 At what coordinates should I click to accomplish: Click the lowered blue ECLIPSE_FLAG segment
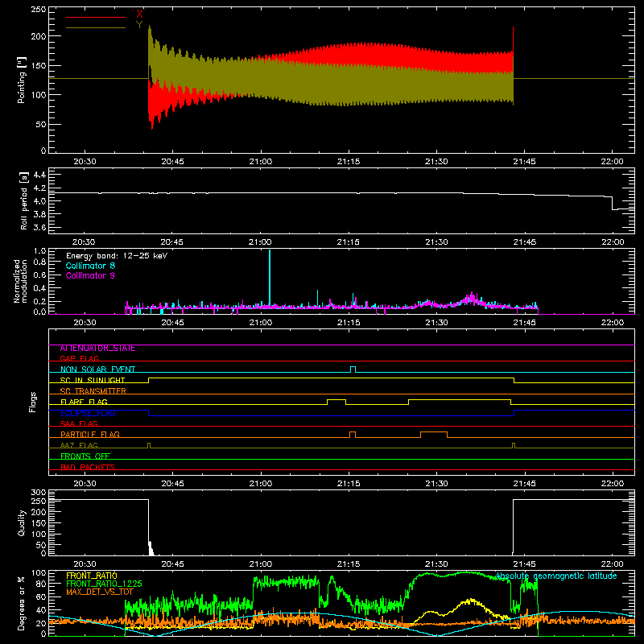coord(331,416)
